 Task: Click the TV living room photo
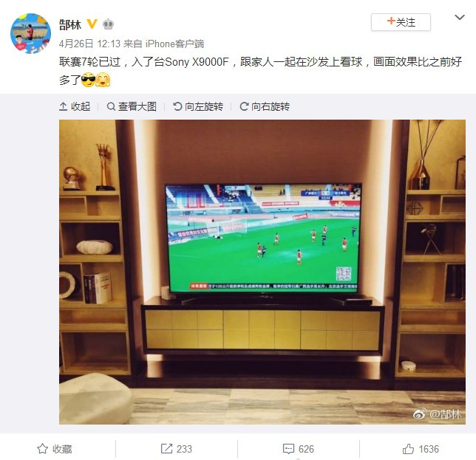[x=262, y=272]
